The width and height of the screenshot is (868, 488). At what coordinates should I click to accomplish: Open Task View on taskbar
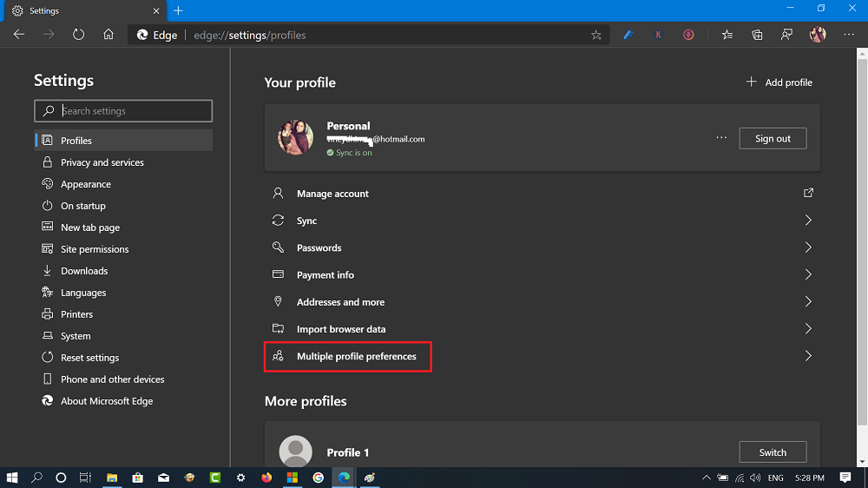85,478
